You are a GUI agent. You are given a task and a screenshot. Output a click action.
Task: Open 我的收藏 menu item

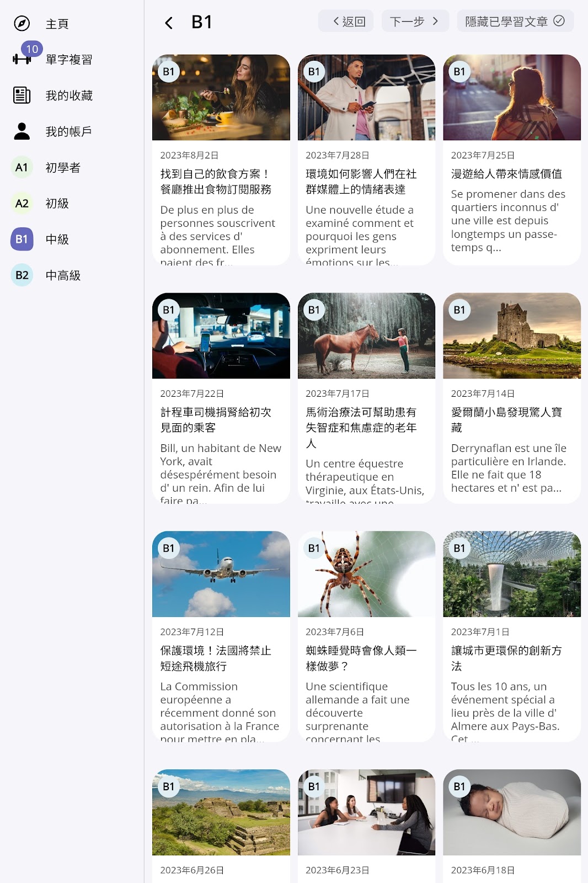(x=69, y=95)
